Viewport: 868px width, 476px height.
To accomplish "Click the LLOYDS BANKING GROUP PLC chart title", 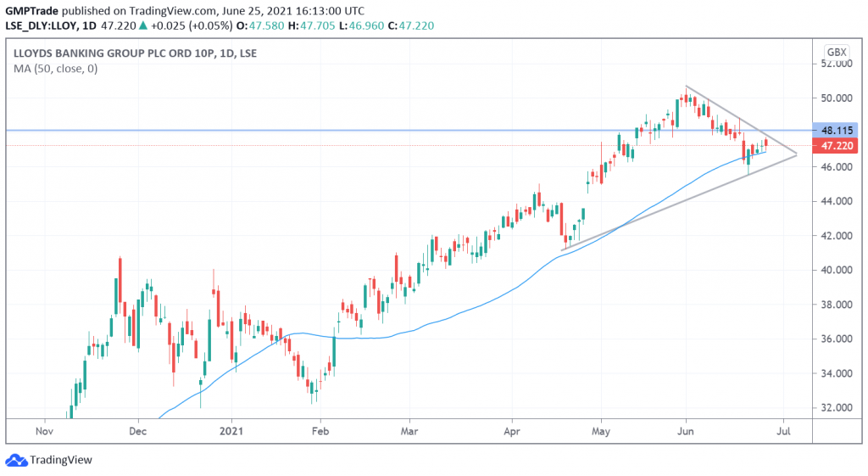I will (135, 53).
